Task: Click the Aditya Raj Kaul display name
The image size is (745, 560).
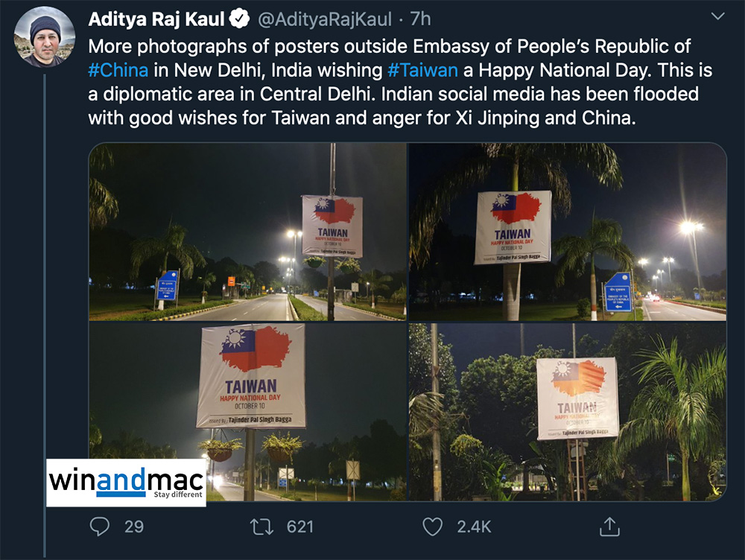Action: click(x=156, y=19)
